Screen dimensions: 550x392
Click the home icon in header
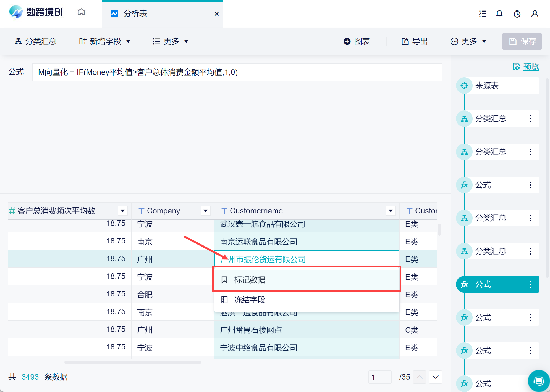click(x=81, y=12)
